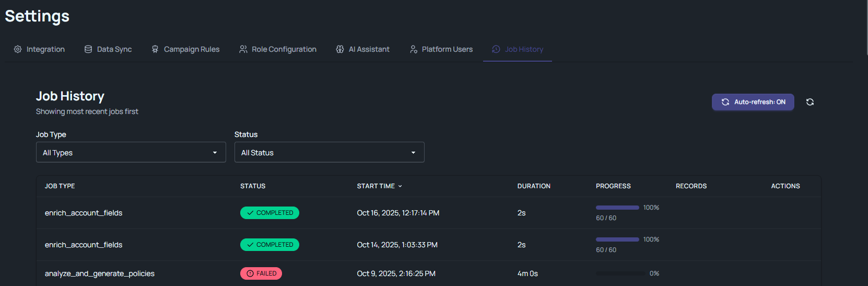Open the Job Type dropdown

pyautogui.click(x=131, y=153)
